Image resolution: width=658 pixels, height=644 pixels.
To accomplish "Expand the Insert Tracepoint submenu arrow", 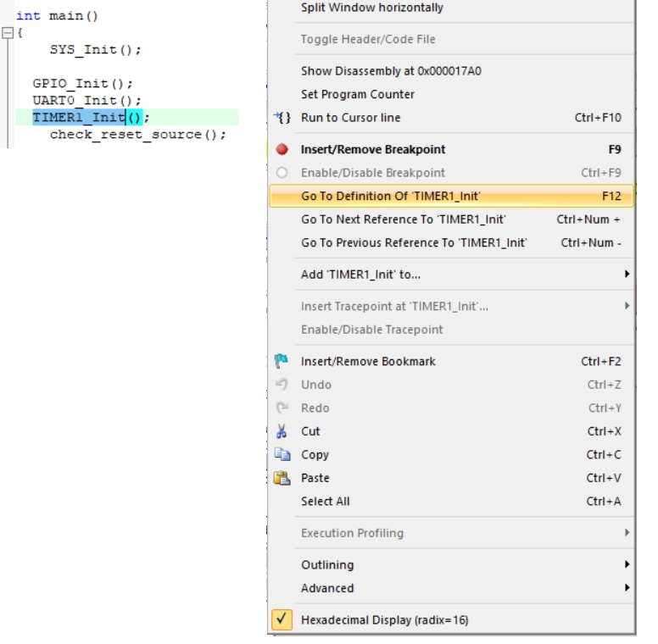I will click(x=627, y=306).
